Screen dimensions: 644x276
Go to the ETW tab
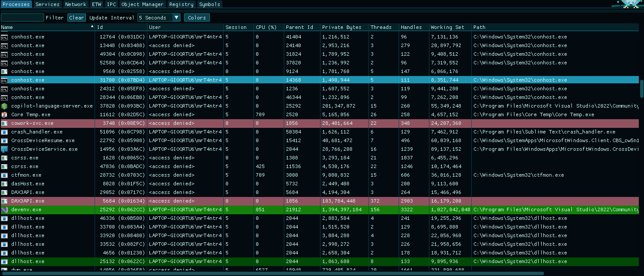click(97, 4)
